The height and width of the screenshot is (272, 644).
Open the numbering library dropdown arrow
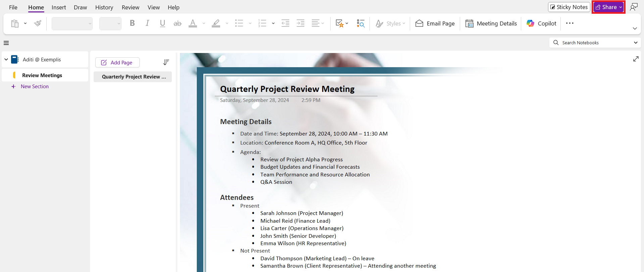(x=273, y=23)
